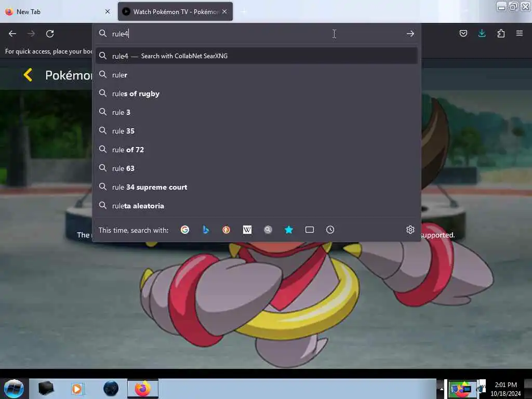Search open Tabs with the tab icon
Image resolution: width=532 pixels, height=399 pixels.
click(310, 230)
